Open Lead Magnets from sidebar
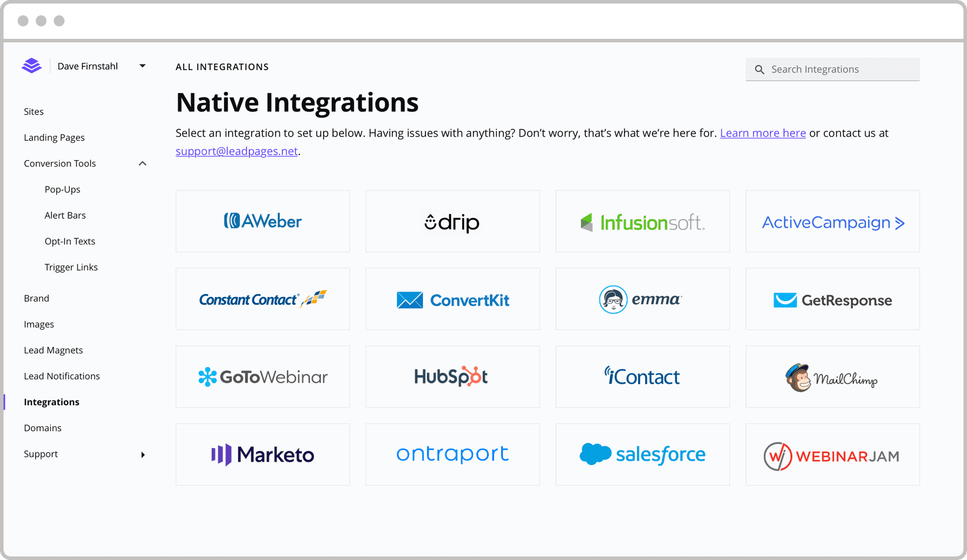The image size is (967, 560). [x=53, y=351]
